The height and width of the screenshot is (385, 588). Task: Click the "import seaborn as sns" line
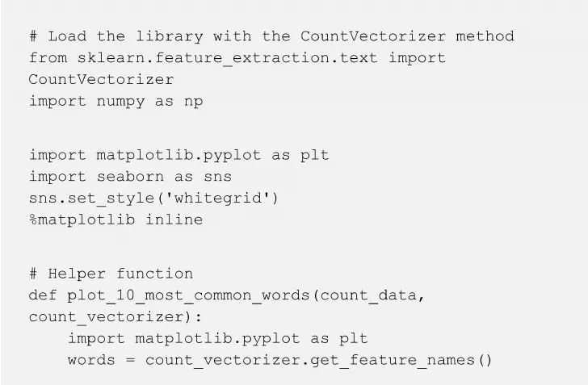click(130, 176)
